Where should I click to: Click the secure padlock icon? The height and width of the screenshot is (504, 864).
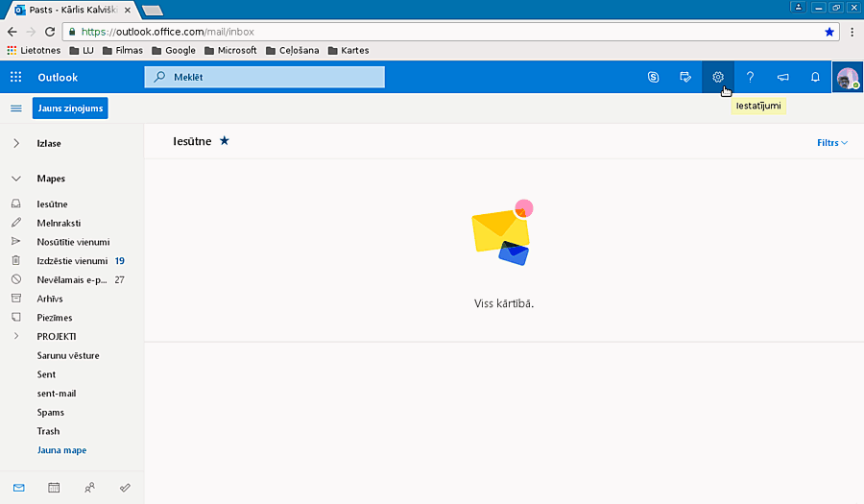pyautogui.click(x=72, y=32)
